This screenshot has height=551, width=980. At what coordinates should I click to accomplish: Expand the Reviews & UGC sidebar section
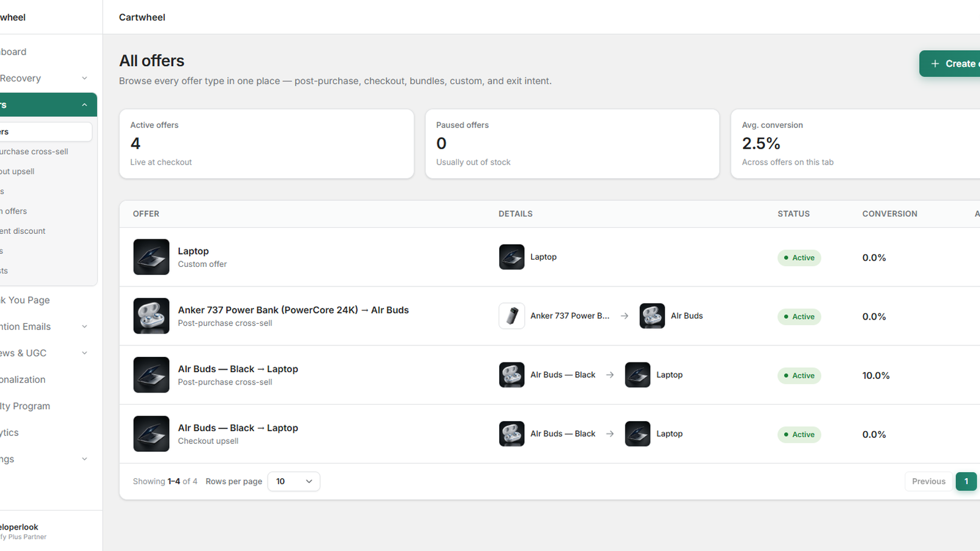coord(85,353)
